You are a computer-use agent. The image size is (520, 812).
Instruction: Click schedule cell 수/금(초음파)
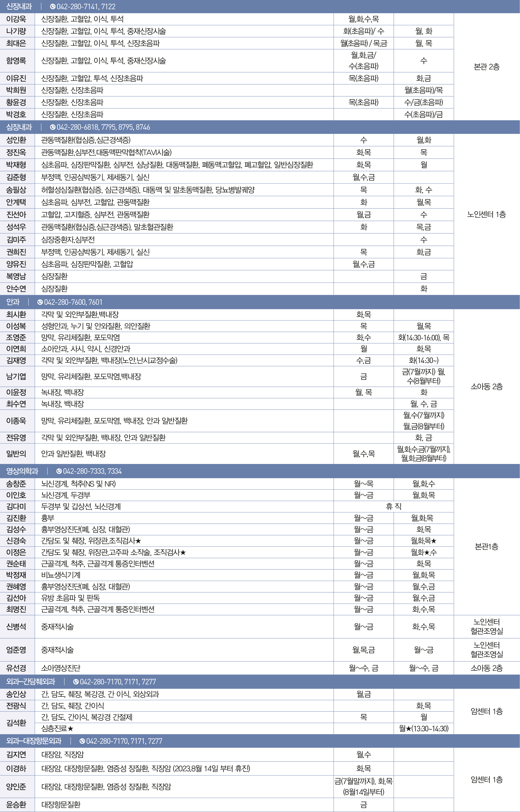[424, 102]
